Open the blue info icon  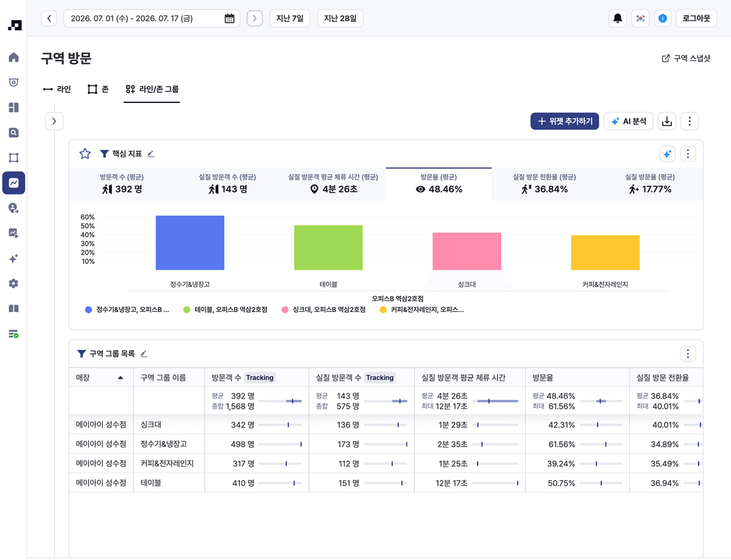(663, 18)
